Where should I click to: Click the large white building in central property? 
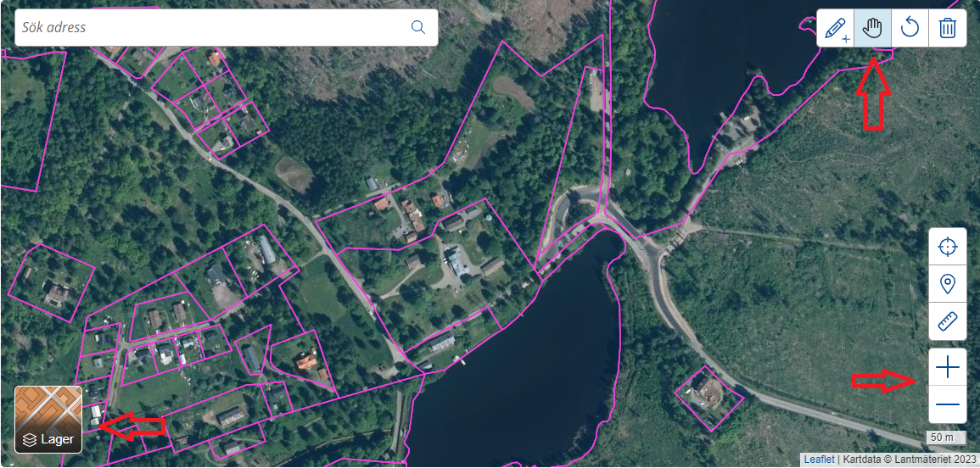[456, 260]
